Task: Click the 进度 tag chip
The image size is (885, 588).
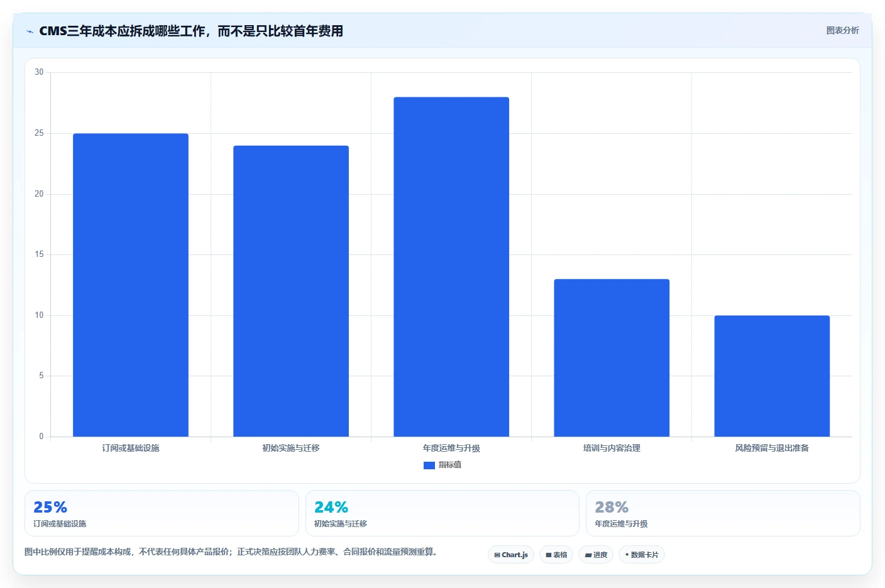Action: point(596,555)
